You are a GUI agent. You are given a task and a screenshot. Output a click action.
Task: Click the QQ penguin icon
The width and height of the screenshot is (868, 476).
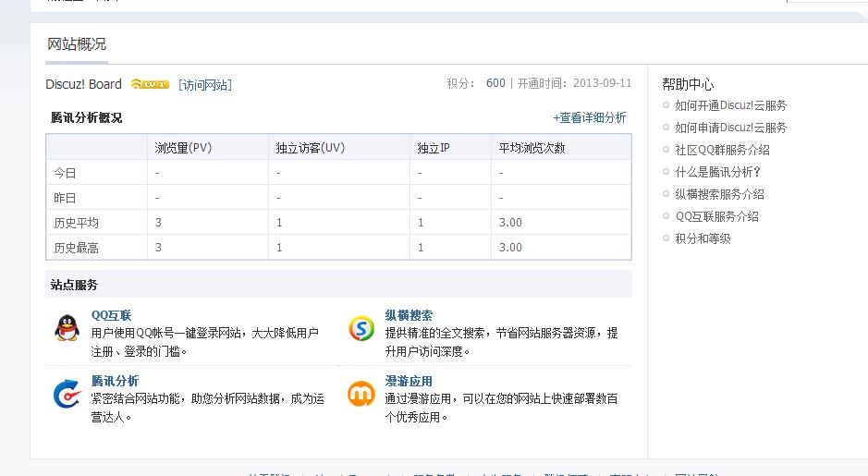coord(67,328)
